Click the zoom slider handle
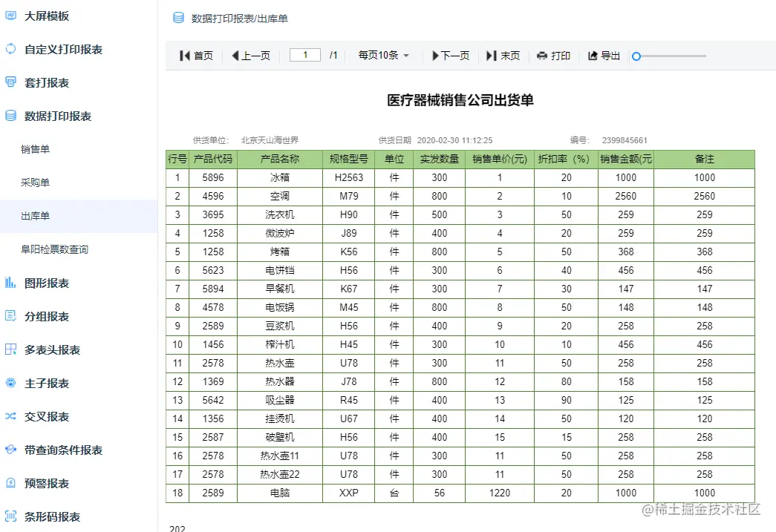776x532 pixels. coord(636,56)
